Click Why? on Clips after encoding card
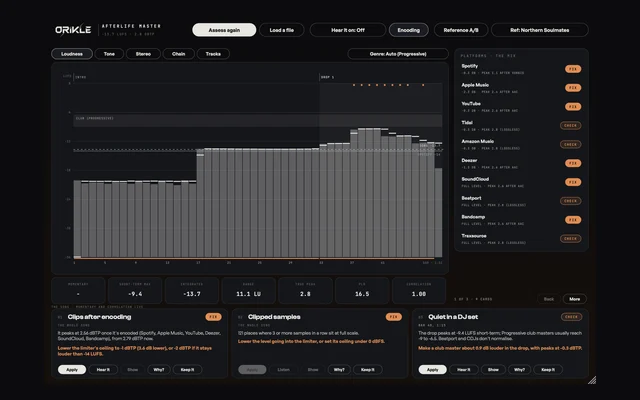The width and height of the screenshot is (640, 400). 159,369
